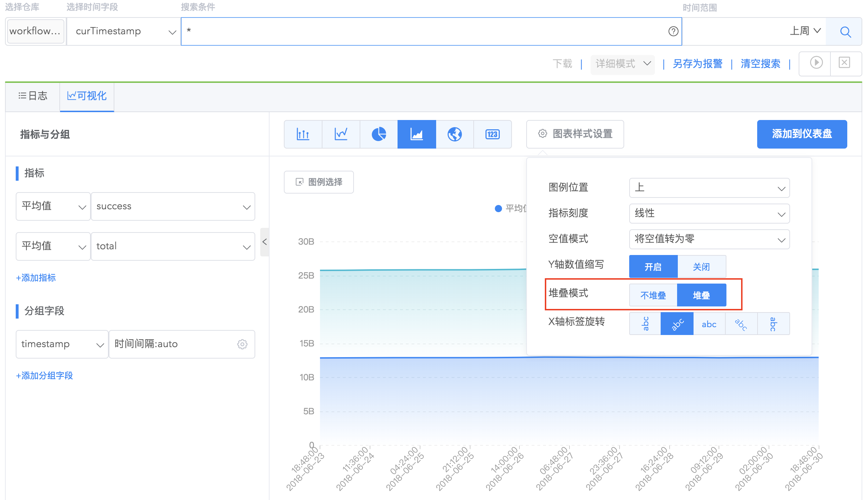This screenshot has height=500, width=868.
Task: Select the line chart type icon
Action: [x=341, y=134]
